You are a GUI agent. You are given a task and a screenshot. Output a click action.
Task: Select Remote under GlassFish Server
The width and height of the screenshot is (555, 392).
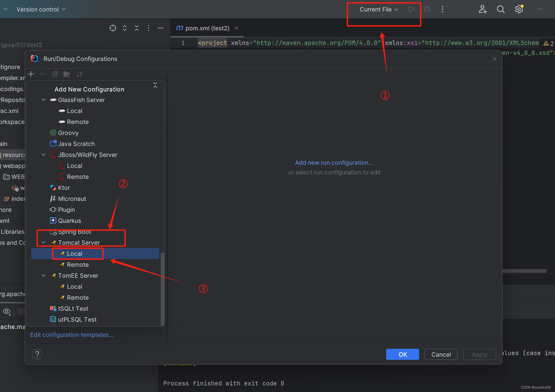point(78,122)
